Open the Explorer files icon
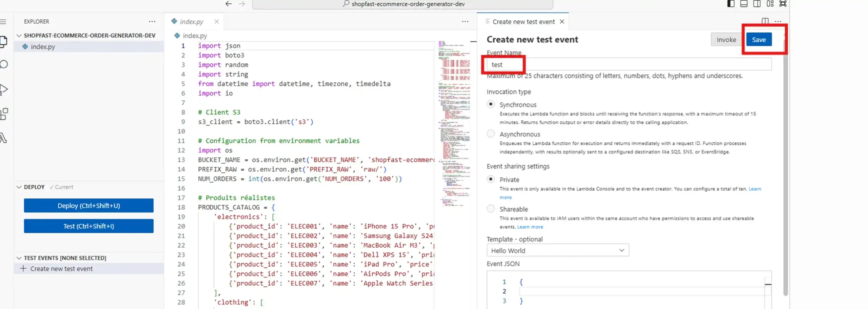The height and width of the screenshot is (309, 868). pos(4,41)
